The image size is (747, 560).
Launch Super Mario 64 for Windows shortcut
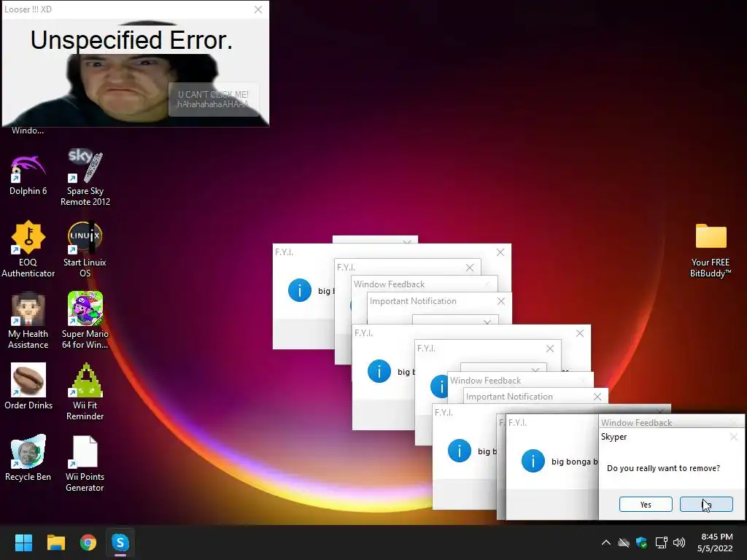pos(85,320)
